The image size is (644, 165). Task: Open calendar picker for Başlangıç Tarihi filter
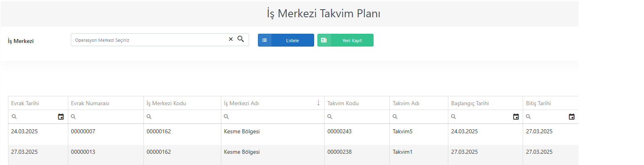click(516, 117)
